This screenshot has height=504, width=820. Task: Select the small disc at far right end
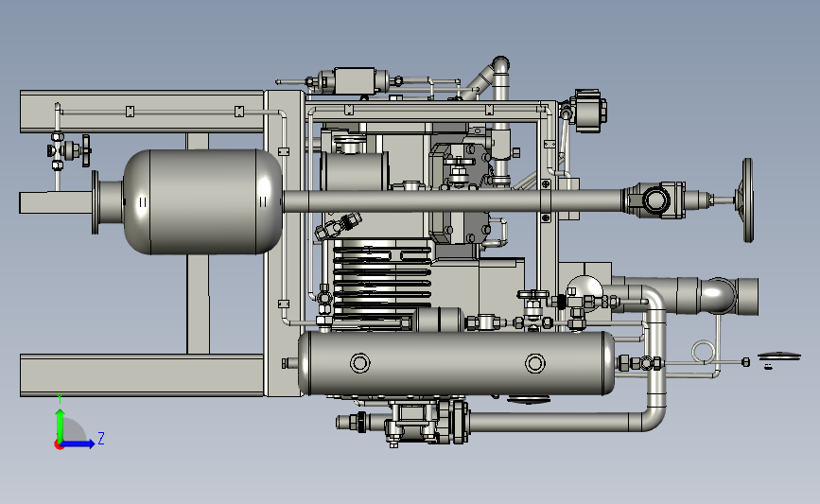pos(779,357)
